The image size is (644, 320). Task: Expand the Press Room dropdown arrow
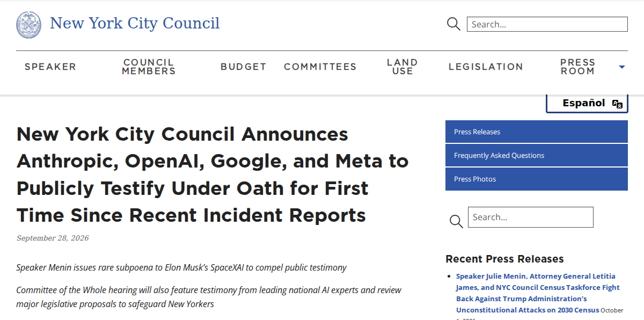point(622,67)
